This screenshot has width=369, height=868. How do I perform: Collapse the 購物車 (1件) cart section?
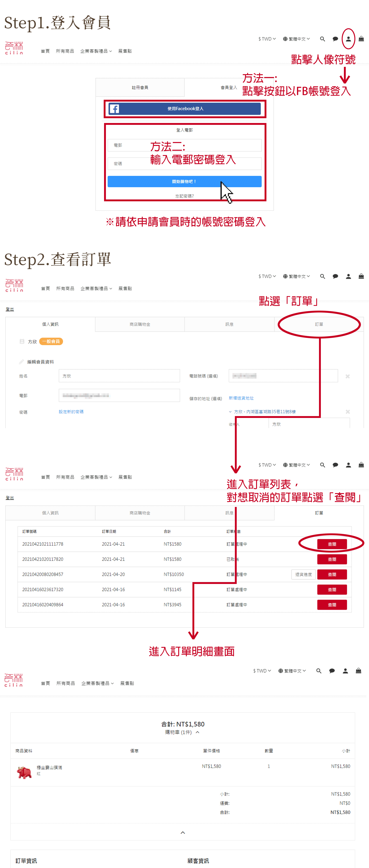tap(198, 732)
